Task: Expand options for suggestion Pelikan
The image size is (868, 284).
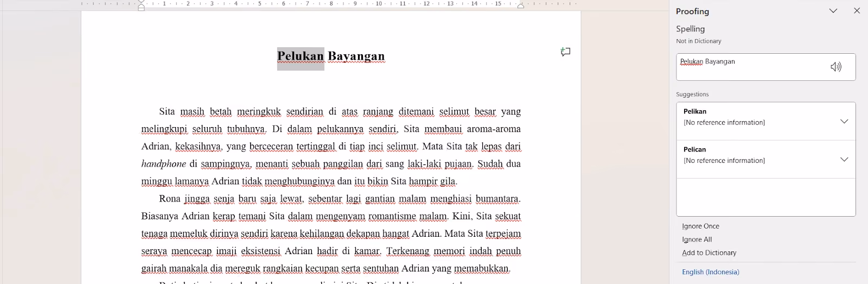Action: click(844, 121)
